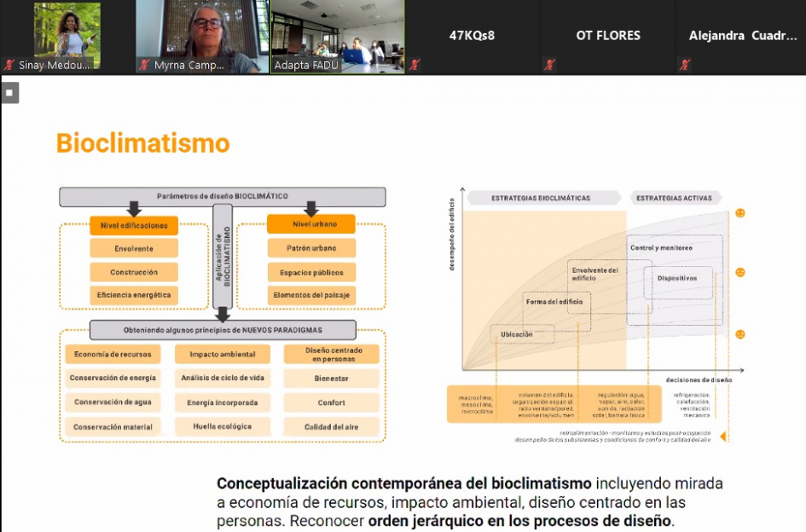Click OT FLORES's muted microphone icon

pos(549,65)
